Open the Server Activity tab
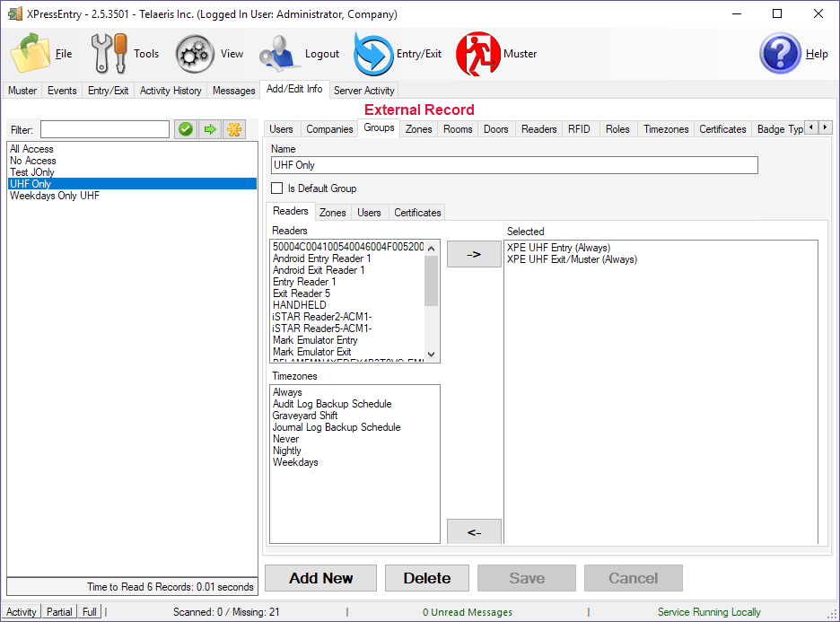The width and height of the screenshot is (840, 622). 363,91
